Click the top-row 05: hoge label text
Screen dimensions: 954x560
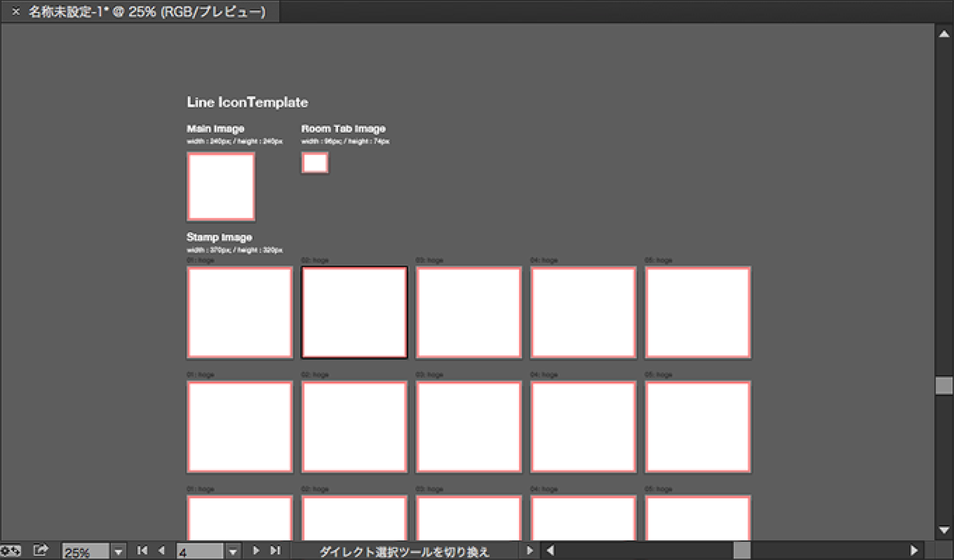(658, 261)
